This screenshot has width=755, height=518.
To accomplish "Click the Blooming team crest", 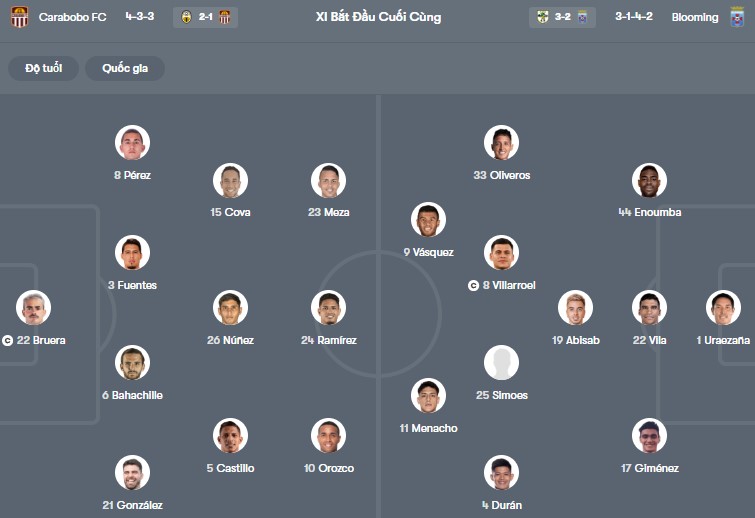I will 737,17.
